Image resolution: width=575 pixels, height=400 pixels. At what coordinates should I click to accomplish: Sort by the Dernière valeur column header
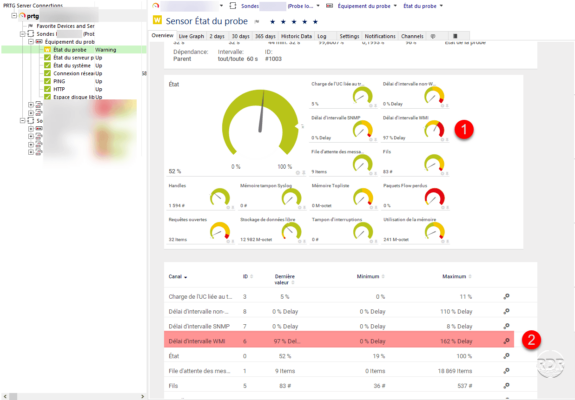285,279
